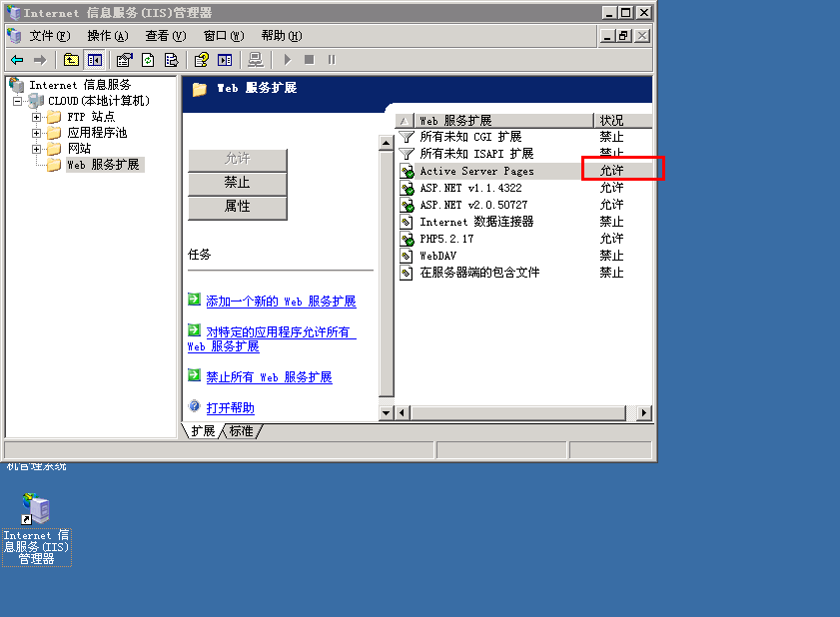This screenshot has height=617, width=840.
Task: Open help from the toolbar question-mark icon
Action: tap(202, 60)
